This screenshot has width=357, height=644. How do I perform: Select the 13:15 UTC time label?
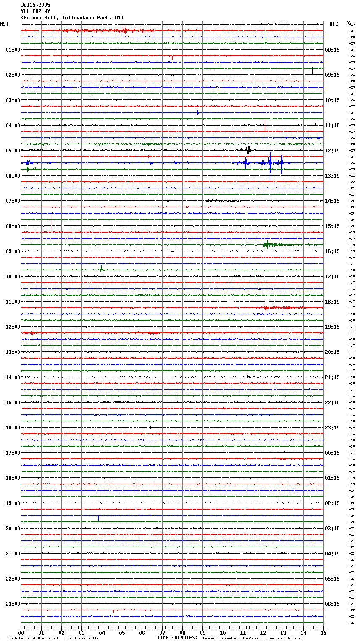click(x=332, y=176)
